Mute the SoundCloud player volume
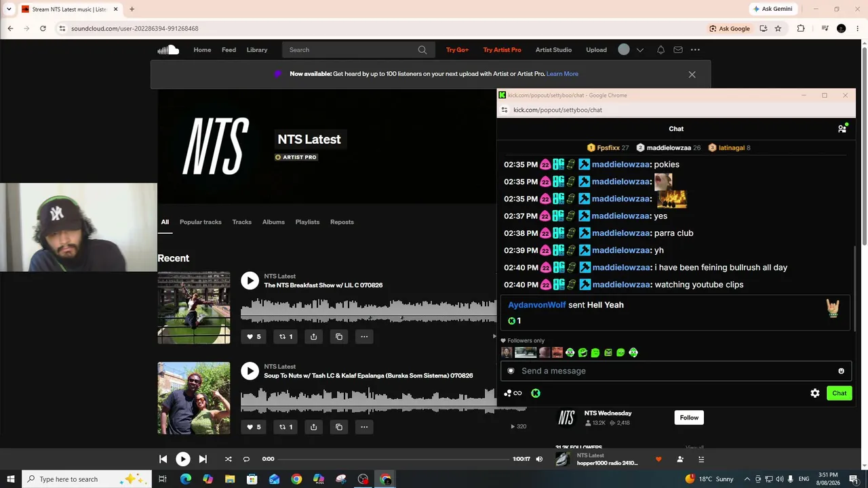The height and width of the screenshot is (488, 868). click(x=539, y=459)
